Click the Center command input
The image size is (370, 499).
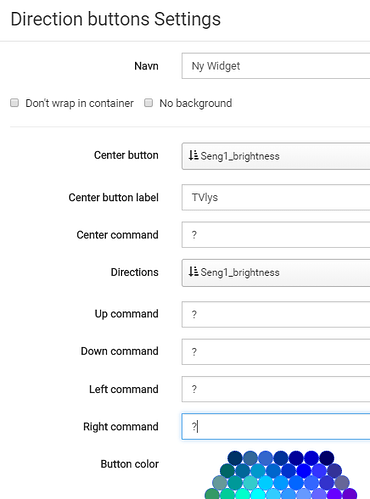point(276,235)
